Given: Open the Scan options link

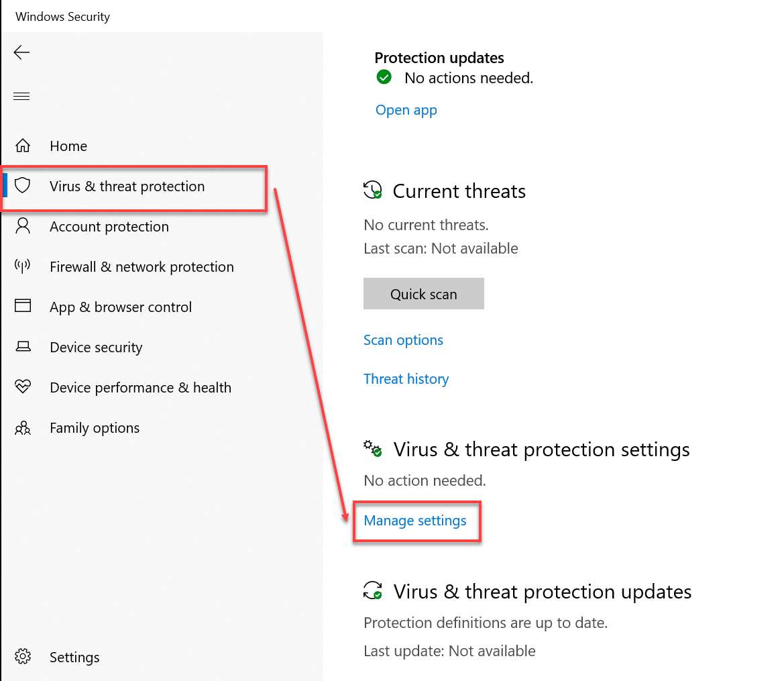Looking at the screenshot, I should (403, 340).
